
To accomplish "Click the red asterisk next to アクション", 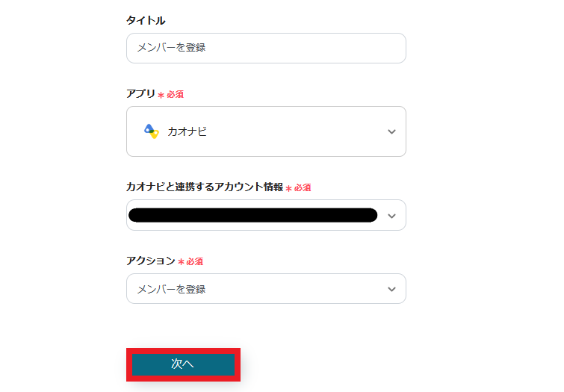I will coord(181,262).
